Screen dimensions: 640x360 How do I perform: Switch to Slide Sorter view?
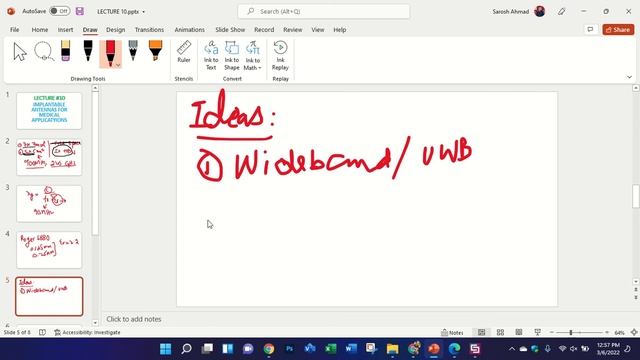[500, 333]
